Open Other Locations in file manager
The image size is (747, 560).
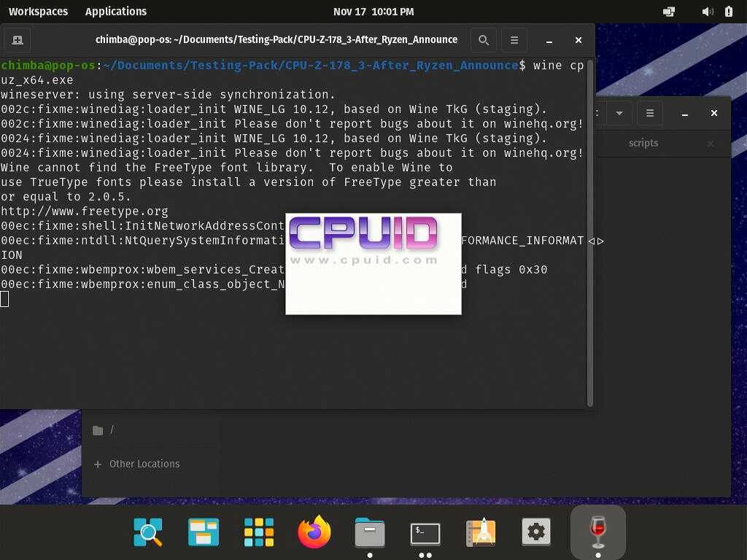click(144, 464)
